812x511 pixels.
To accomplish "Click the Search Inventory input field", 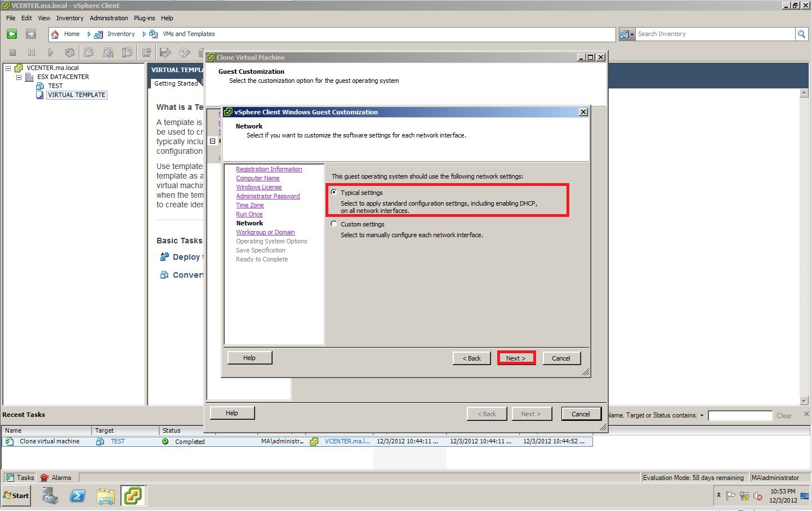I will (715, 34).
